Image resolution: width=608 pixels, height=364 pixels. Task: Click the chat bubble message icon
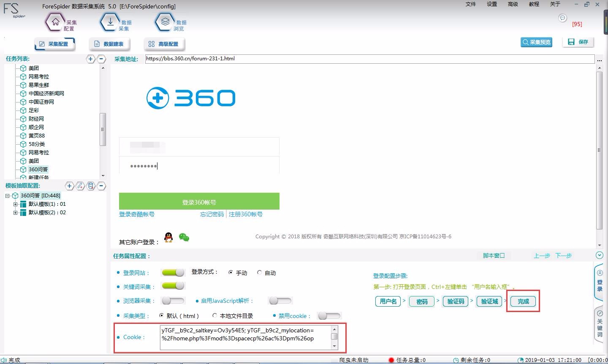(562, 18)
